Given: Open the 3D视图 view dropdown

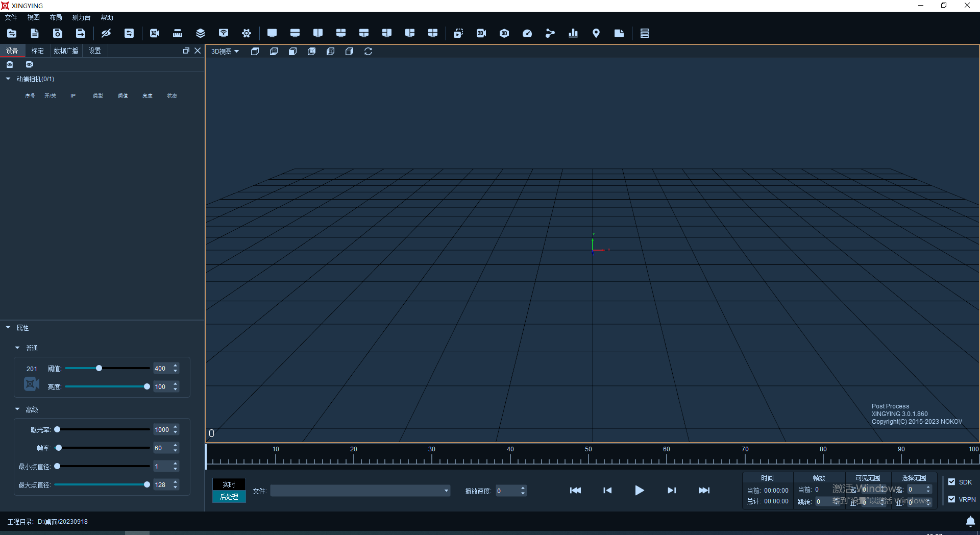Looking at the screenshot, I should coord(225,52).
